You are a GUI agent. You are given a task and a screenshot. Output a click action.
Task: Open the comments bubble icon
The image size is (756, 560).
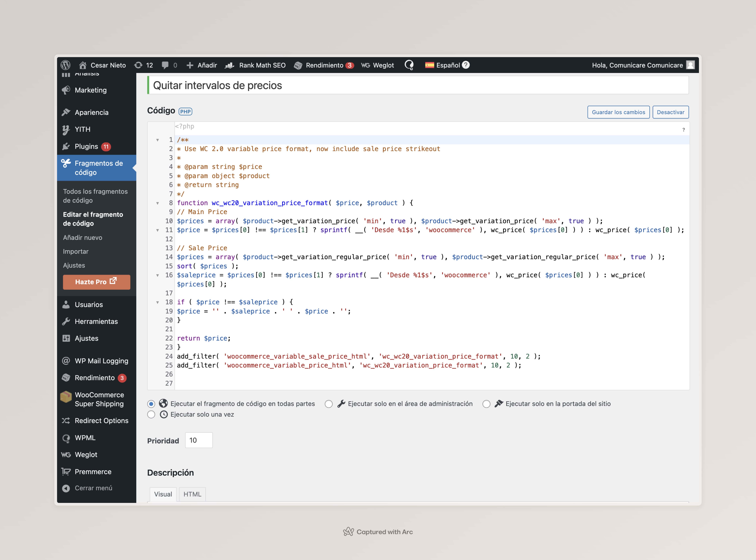coord(165,65)
